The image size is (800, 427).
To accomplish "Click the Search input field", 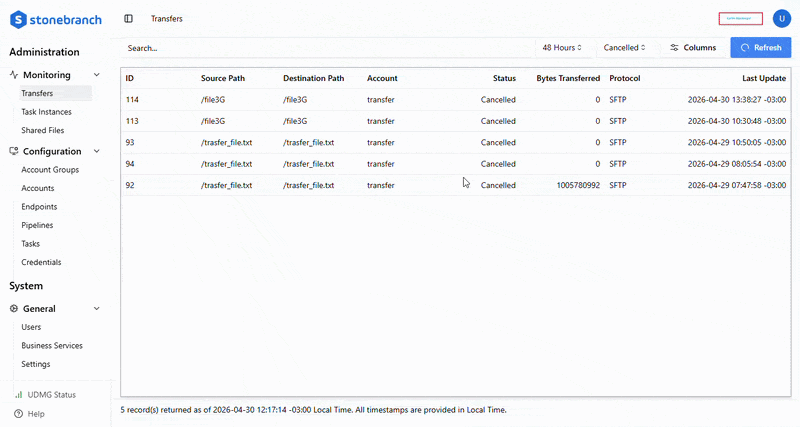I will 327,48.
